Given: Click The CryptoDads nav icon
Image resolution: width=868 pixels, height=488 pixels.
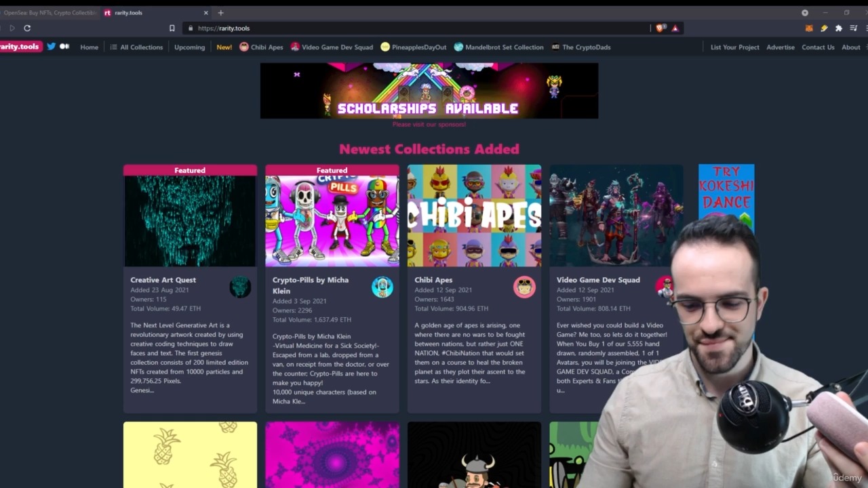Looking at the screenshot, I should point(555,47).
